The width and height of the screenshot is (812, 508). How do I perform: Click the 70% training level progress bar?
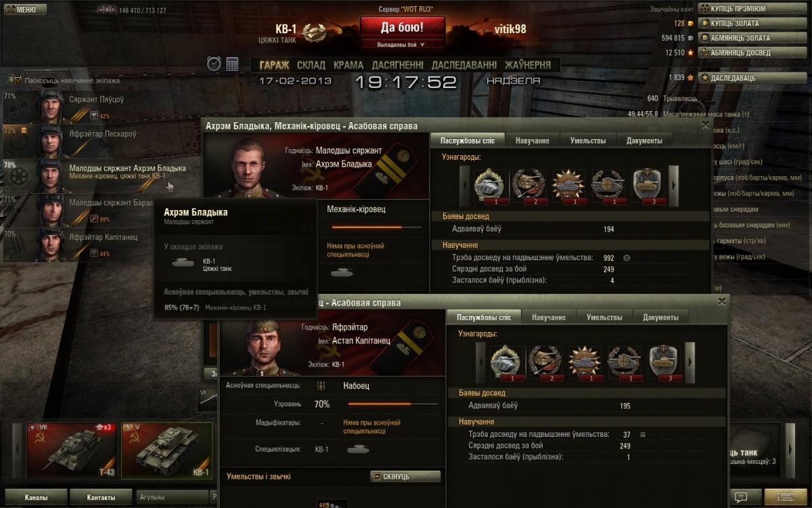[393, 404]
